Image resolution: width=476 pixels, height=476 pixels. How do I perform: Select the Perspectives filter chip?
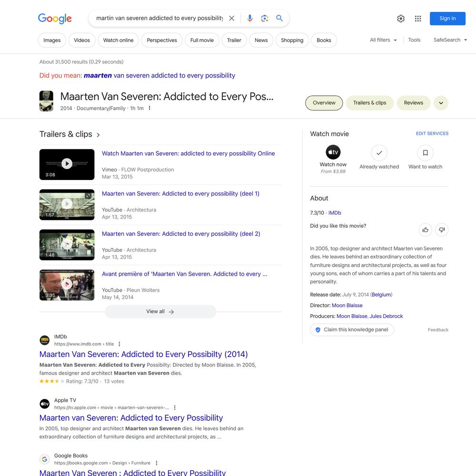click(162, 40)
